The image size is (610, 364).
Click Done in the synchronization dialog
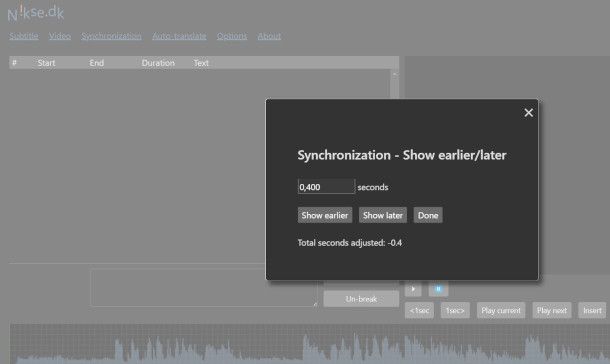[428, 215]
